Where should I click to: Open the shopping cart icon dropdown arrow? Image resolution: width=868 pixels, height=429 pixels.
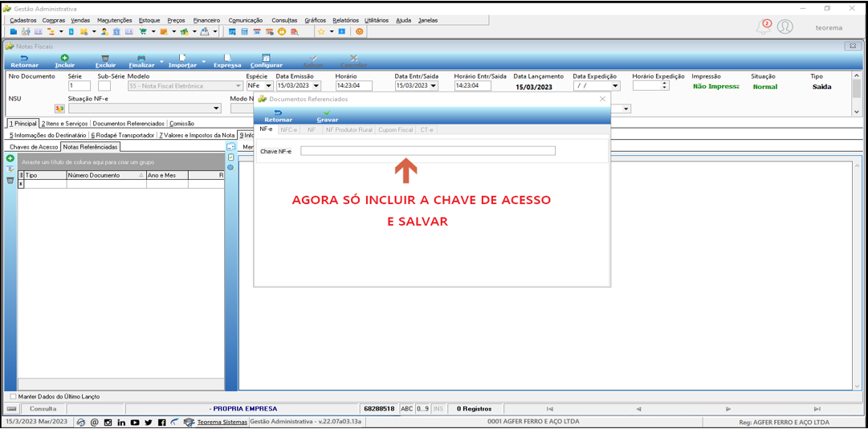pyautogui.click(x=153, y=31)
